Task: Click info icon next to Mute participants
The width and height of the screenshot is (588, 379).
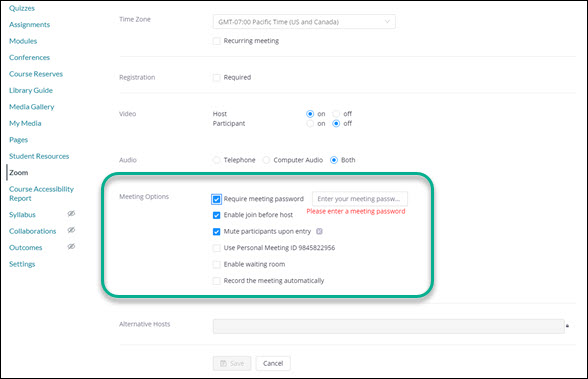Action: click(x=319, y=231)
